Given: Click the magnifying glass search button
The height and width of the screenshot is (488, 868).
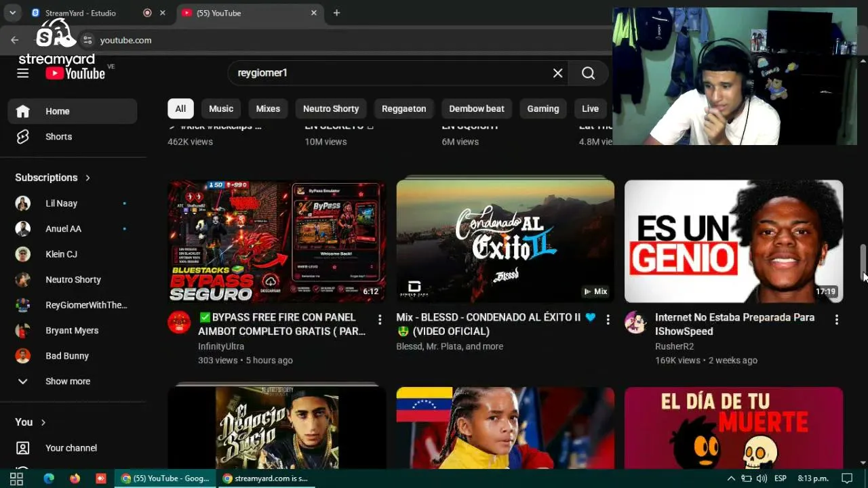Looking at the screenshot, I should point(588,73).
